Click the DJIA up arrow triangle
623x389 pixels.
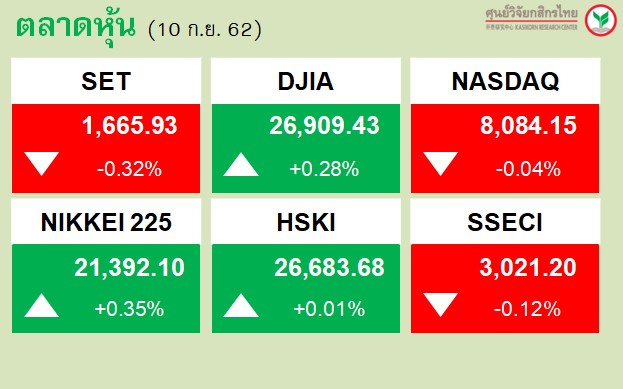pos(241,164)
